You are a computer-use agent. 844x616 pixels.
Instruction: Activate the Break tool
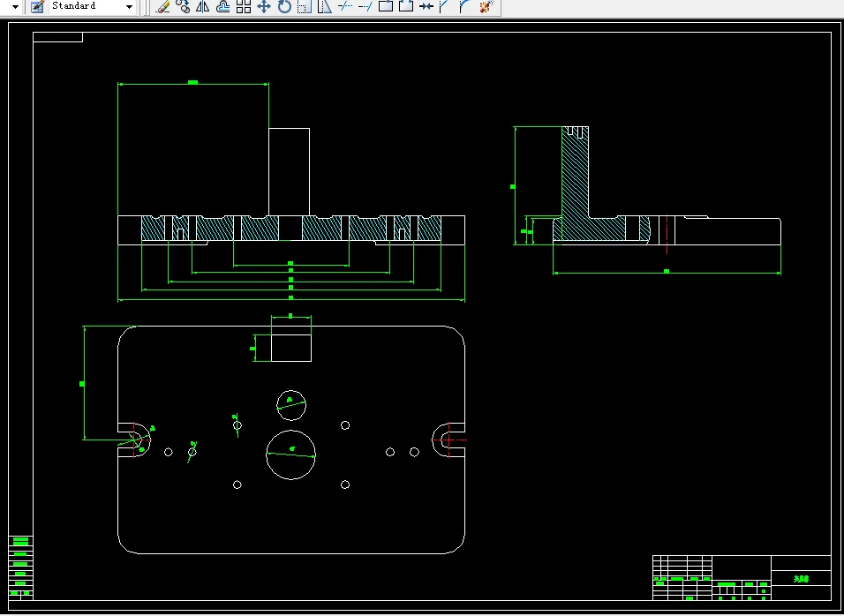[406, 6]
